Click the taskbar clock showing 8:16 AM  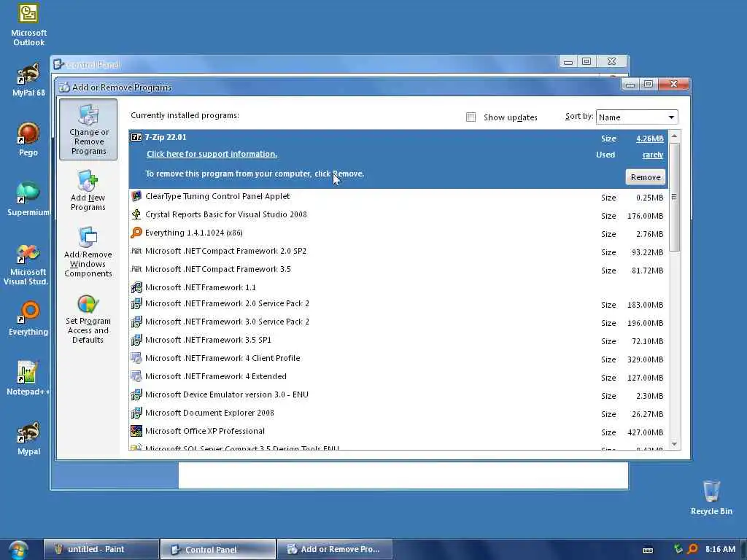(x=720, y=549)
